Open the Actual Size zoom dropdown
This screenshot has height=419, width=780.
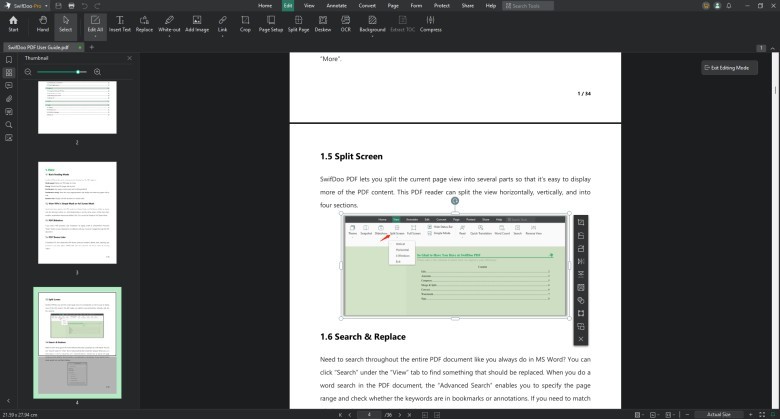pos(719,415)
